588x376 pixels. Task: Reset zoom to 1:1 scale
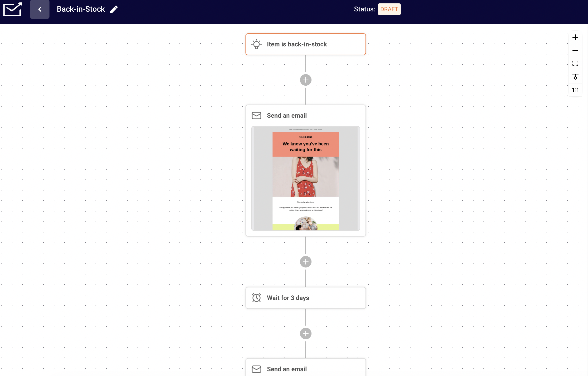click(x=576, y=90)
